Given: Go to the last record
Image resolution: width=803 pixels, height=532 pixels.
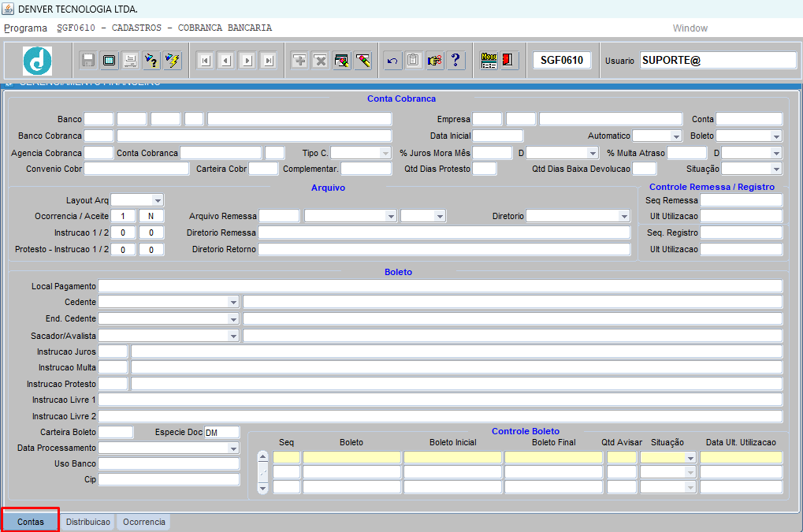Looking at the screenshot, I should pos(269,61).
